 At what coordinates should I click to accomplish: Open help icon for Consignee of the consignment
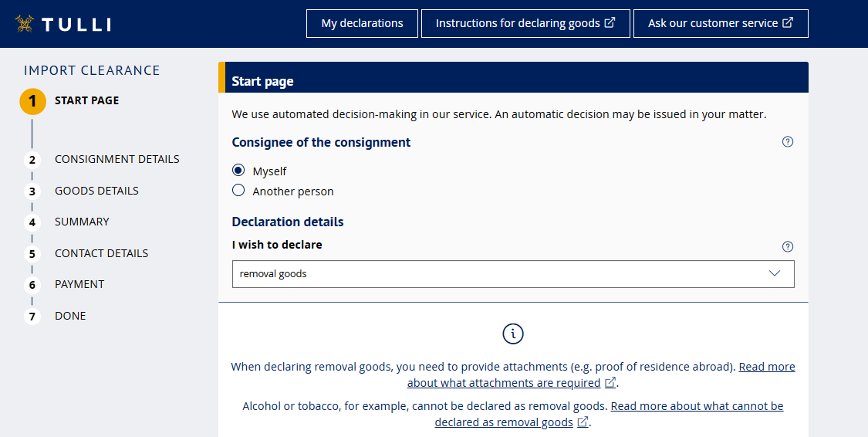coord(787,142)
